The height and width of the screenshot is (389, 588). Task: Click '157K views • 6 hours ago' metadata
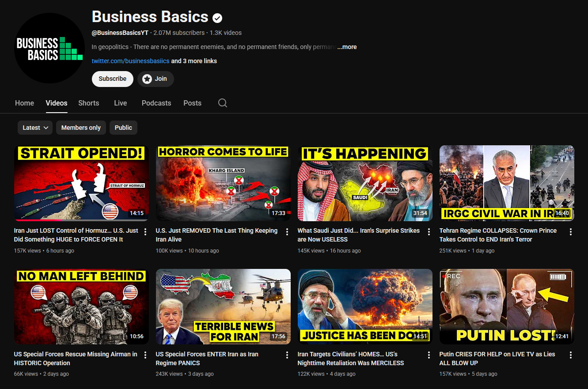(x=44, y=251)
